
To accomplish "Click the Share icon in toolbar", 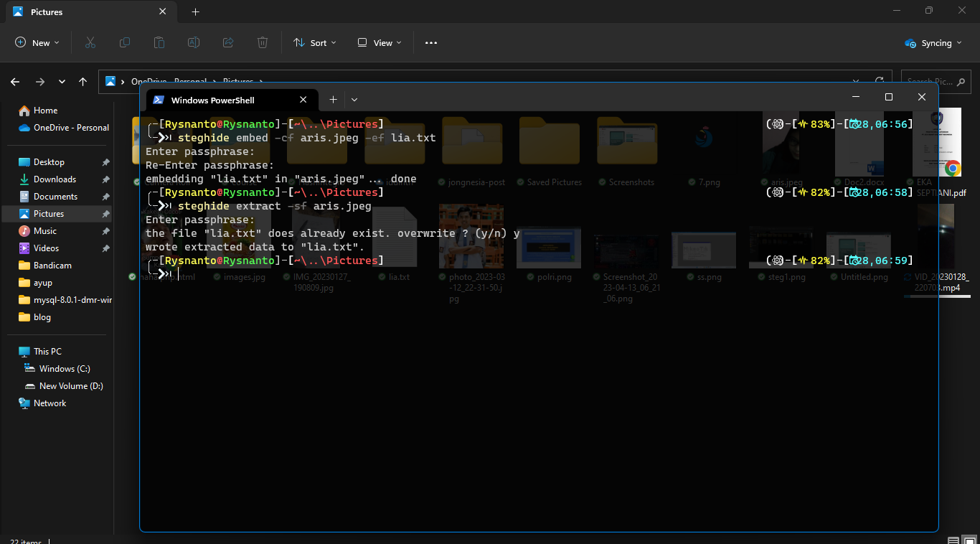I will (x=228, y=43).
